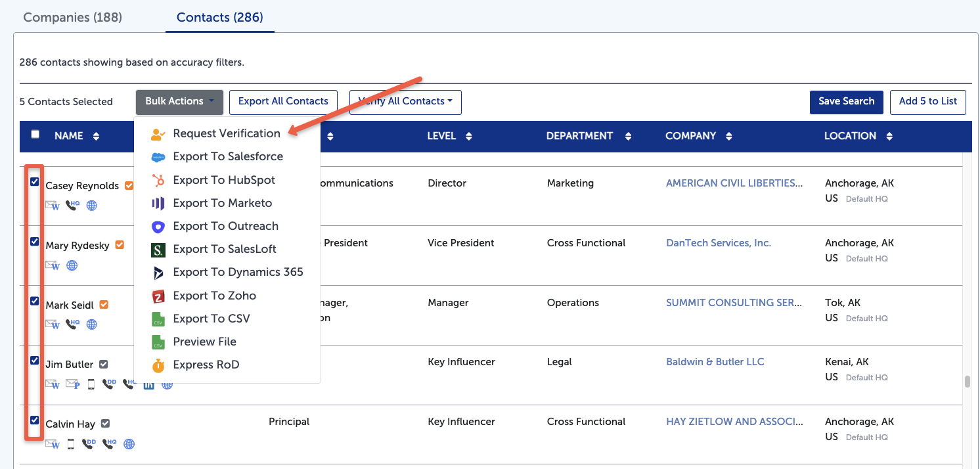Sort by the LOCATION column arrows
This screenshot has height=469, width=980.
pyautogui.click(x=889, y=136)
